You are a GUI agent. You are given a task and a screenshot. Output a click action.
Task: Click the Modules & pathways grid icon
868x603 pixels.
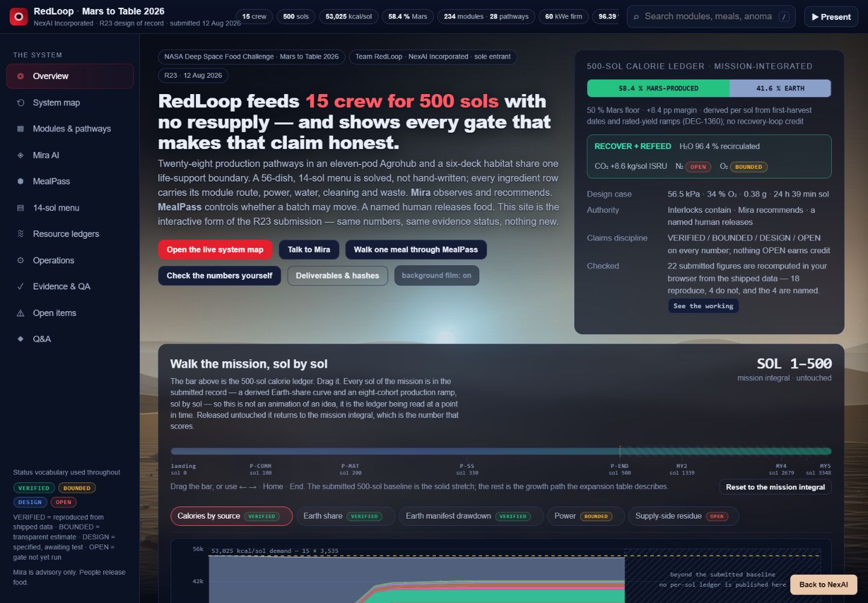[20, 128]
